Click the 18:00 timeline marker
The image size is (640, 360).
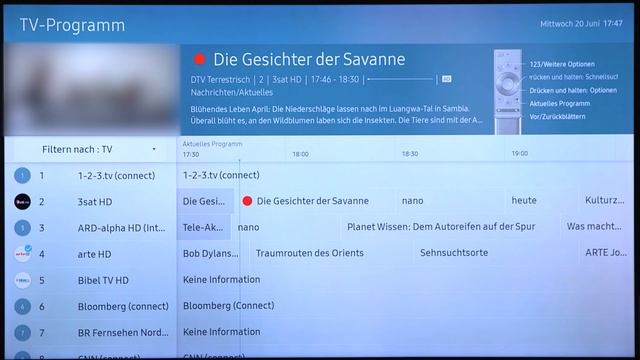coord(300,154)
